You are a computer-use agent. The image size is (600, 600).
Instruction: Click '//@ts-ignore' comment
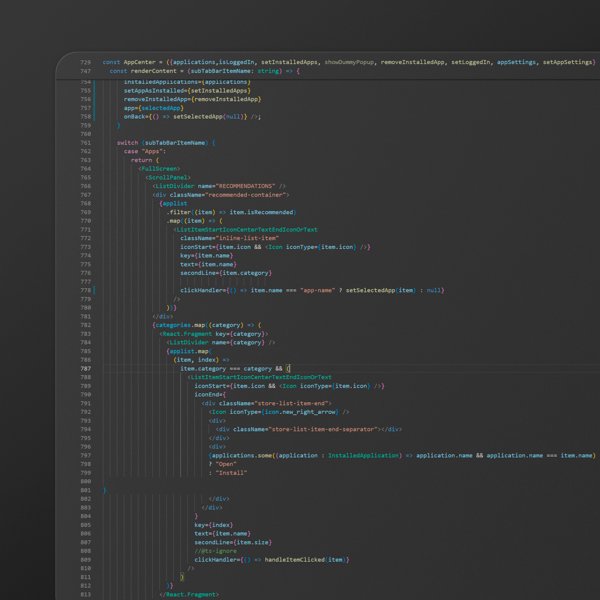click(x=215, y=551)
